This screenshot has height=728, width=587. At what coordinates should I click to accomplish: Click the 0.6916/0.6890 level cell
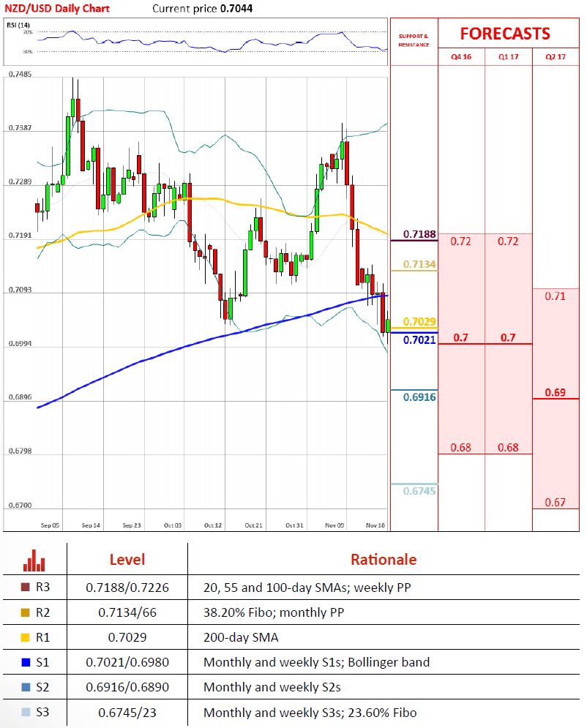point(127,687)
